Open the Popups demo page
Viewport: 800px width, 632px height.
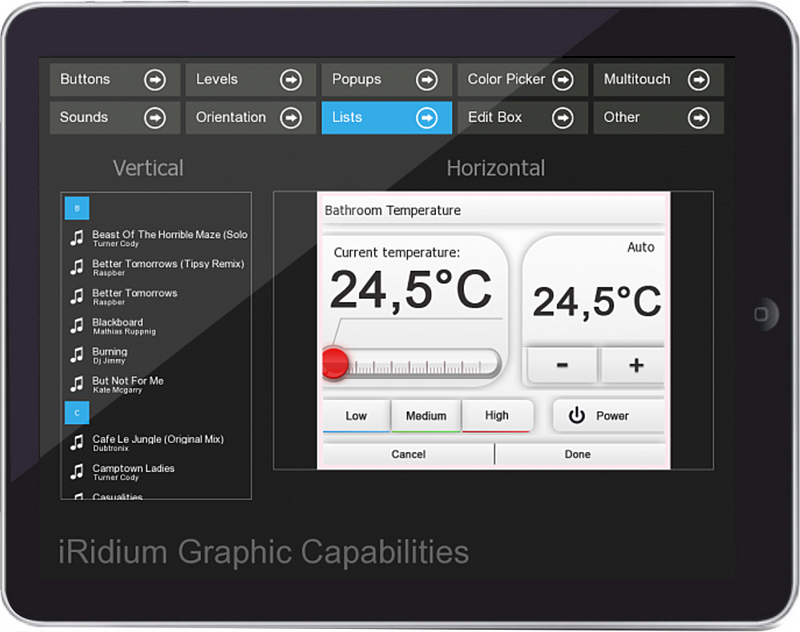point(384,80)
